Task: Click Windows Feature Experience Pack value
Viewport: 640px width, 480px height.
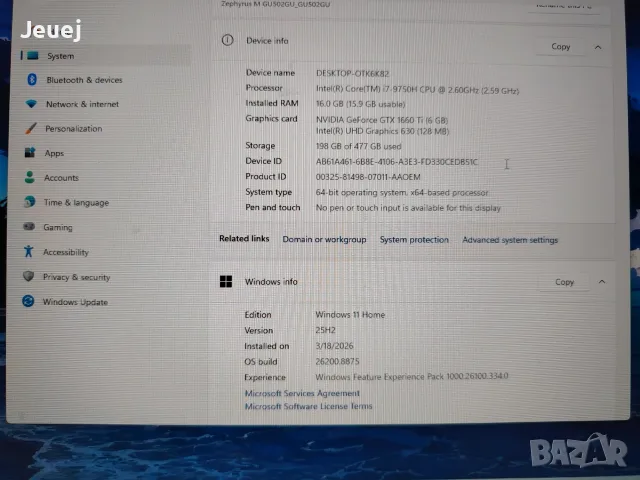Action: coord(411,376)
